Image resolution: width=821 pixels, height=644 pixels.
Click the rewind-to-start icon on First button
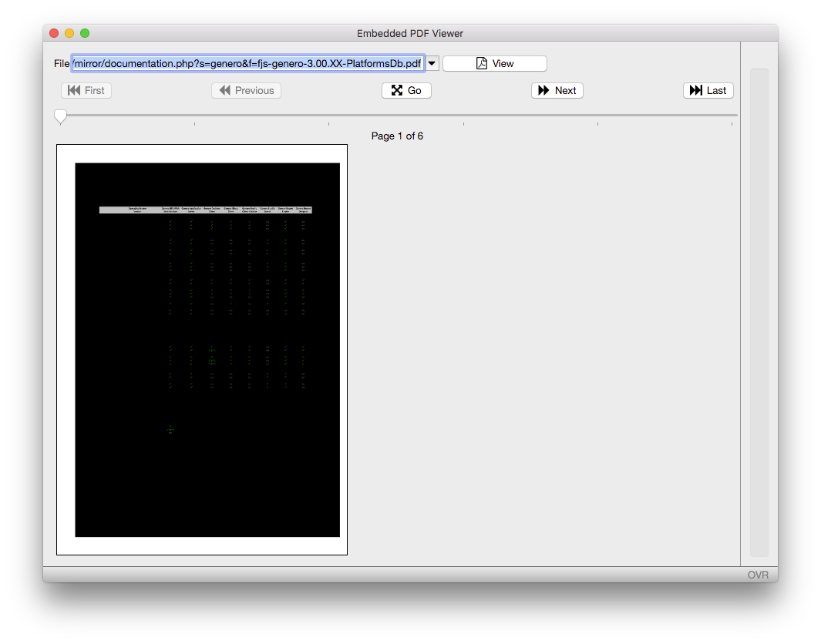click(x=72, y=90)
